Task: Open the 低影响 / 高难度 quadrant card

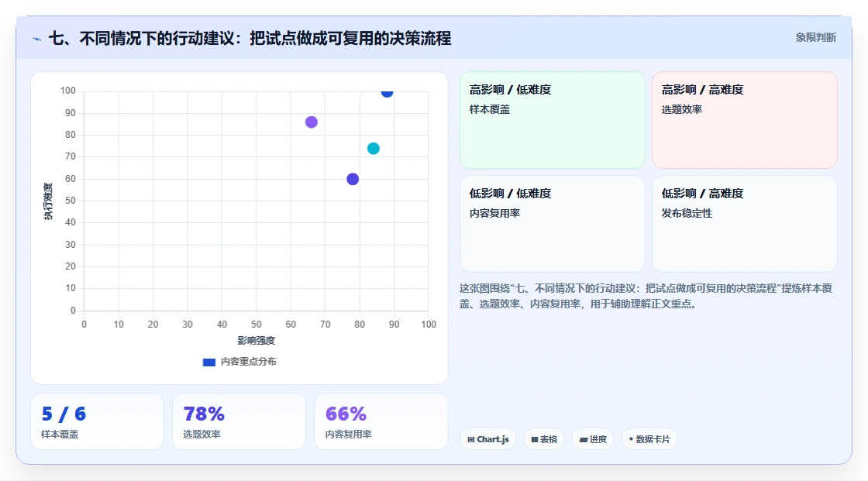Action: pos(745,224)
